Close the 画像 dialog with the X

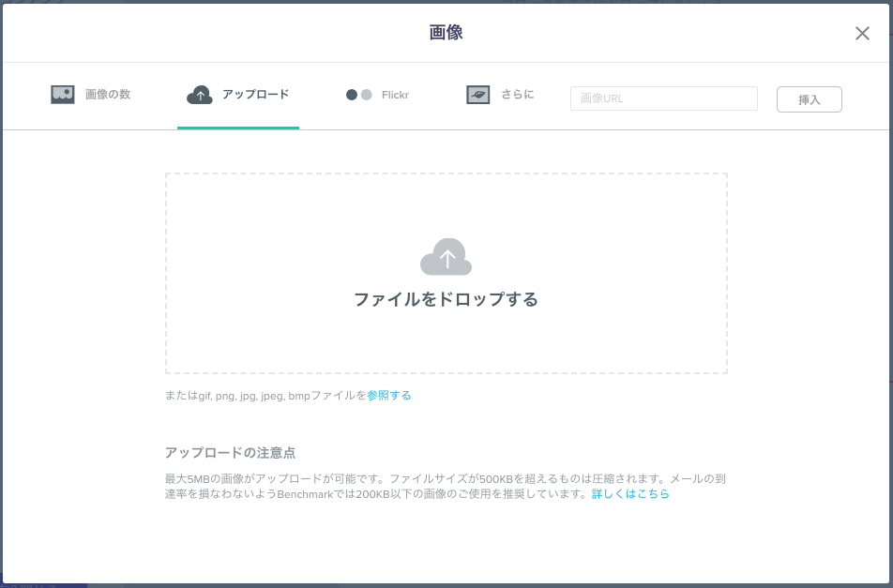(862, 34)
